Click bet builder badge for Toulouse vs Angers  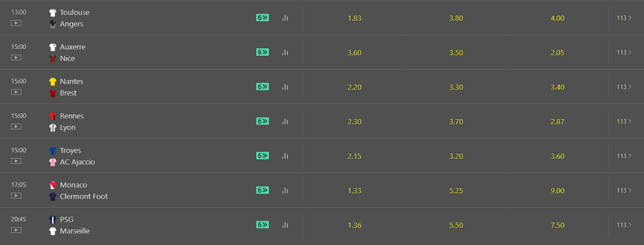click(x=263, y=17)
